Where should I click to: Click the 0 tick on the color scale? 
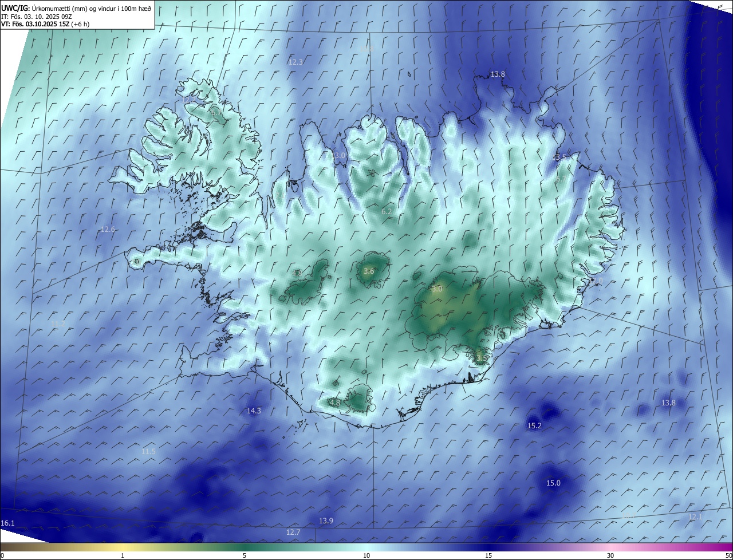pos(2,555)
